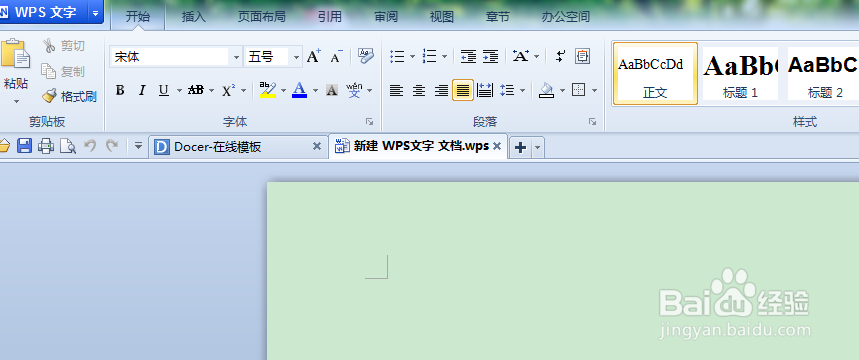
Task: Align text right
Action: (x=442, y=90)
